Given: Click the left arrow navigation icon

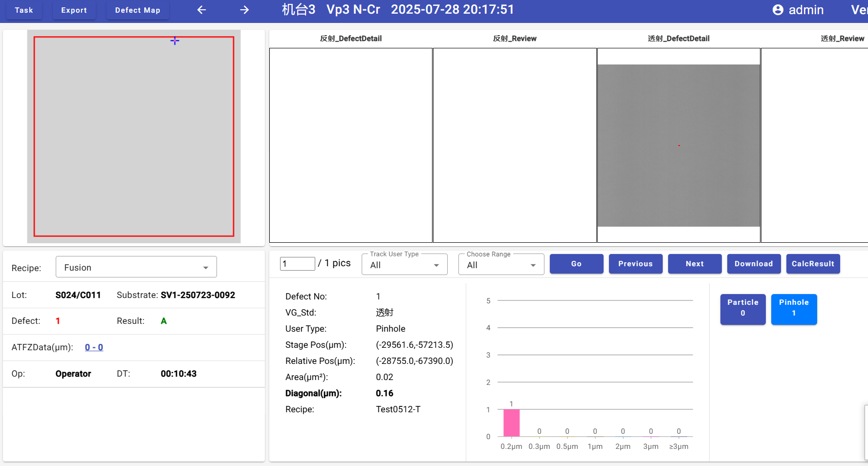Looking at the screenshot, I should click(201, 10).
